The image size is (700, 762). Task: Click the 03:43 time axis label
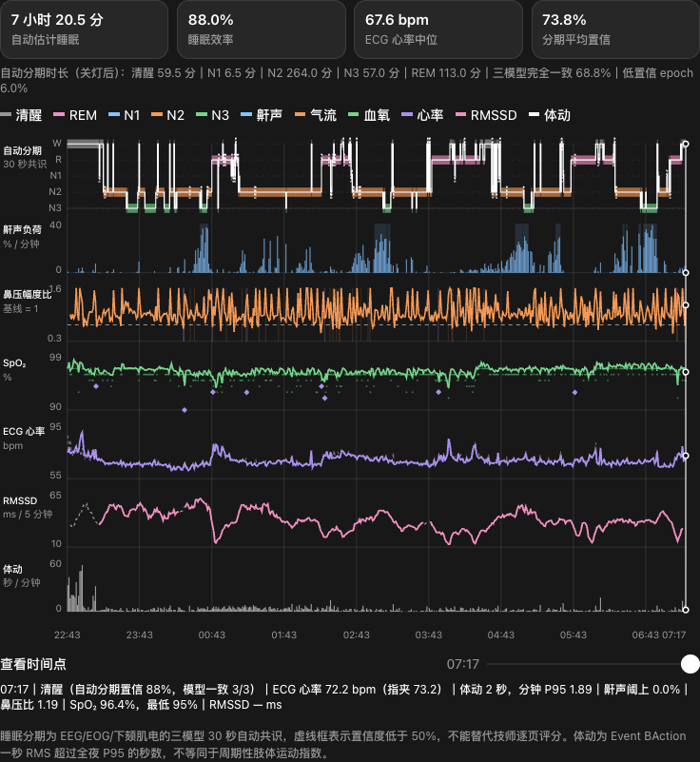429,635
